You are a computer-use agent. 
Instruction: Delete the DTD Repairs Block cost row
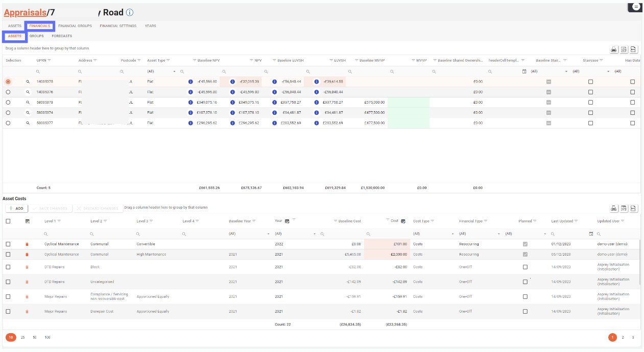[x=27, y=267]
